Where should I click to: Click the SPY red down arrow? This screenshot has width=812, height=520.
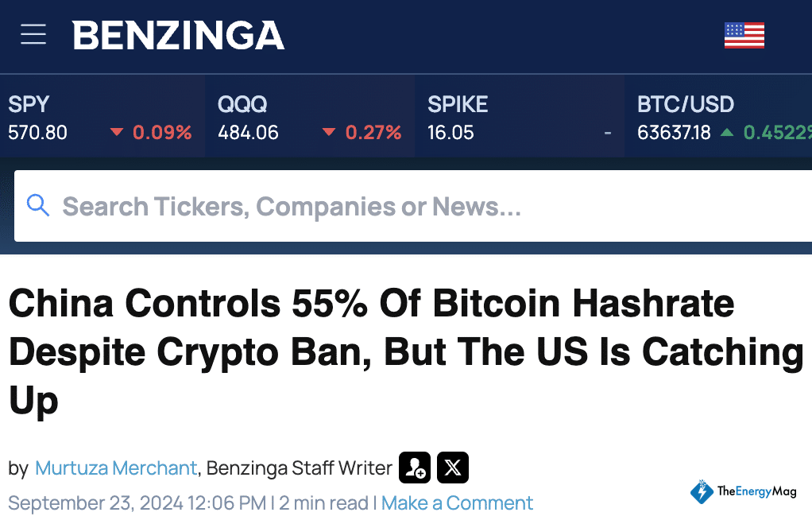(118, 133)
